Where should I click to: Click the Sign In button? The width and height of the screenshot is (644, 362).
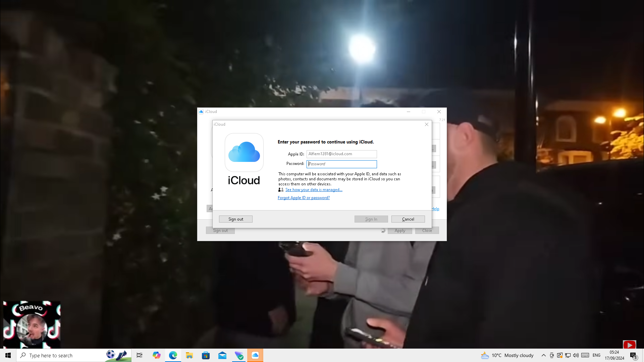click(371, 219)
